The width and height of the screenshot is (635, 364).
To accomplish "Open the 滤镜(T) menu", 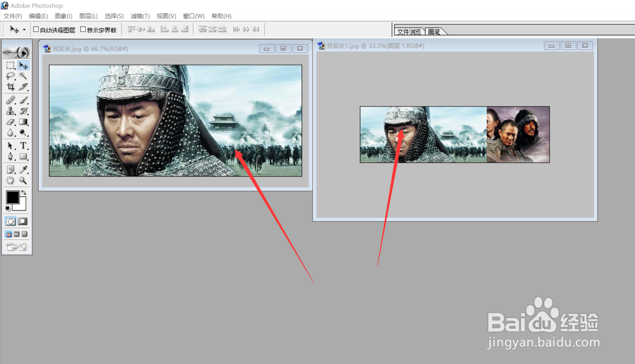I will pos(140,16).
